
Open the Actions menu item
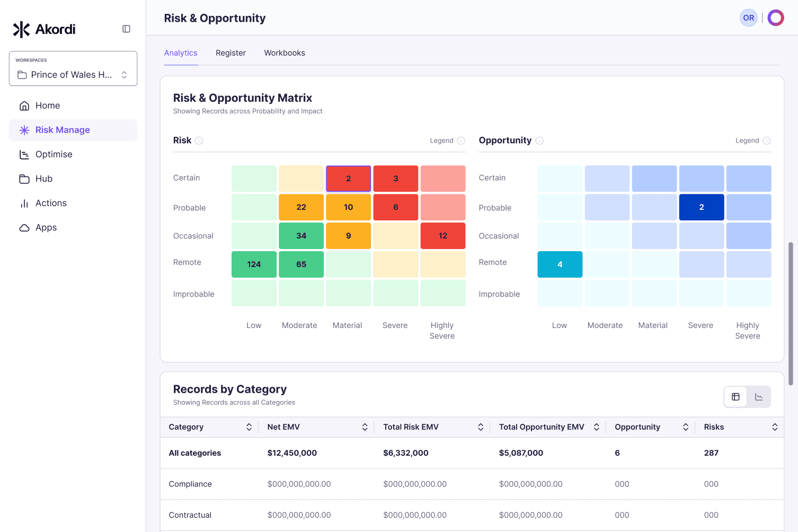(x=73, y=203)
